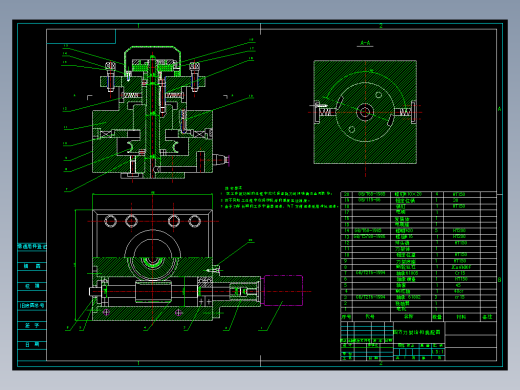
Task: Click zone marker "A" on right border
Action: coord(499,109)
